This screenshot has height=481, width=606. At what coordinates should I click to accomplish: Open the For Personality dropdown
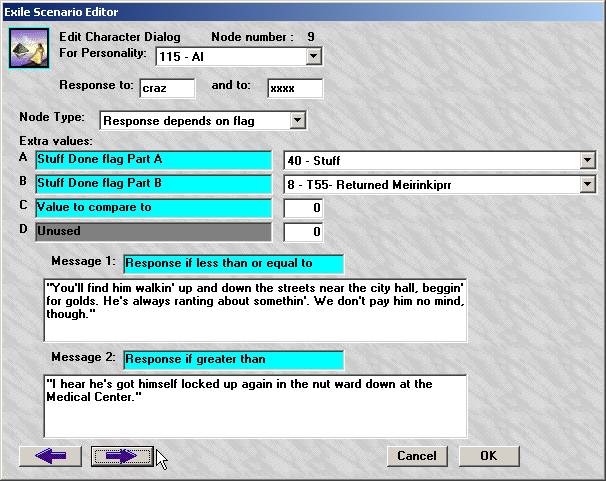point(313,57)
